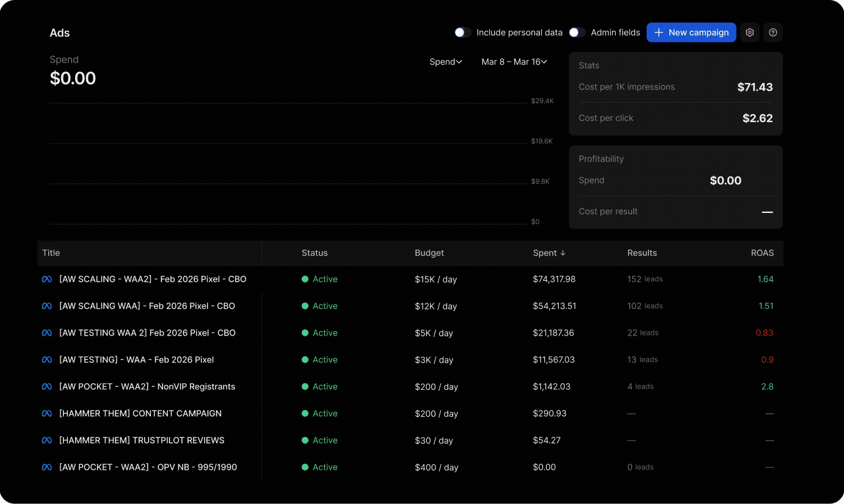Click the 4 leads result
The width and height of the screenshot is (844, 504).
(x=641, y=386)
